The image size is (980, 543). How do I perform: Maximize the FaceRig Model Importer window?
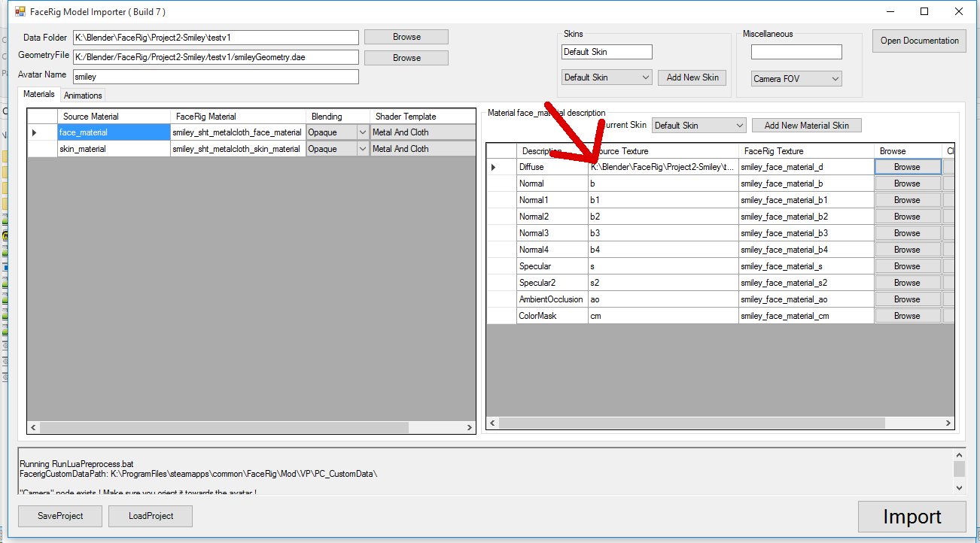924,12
